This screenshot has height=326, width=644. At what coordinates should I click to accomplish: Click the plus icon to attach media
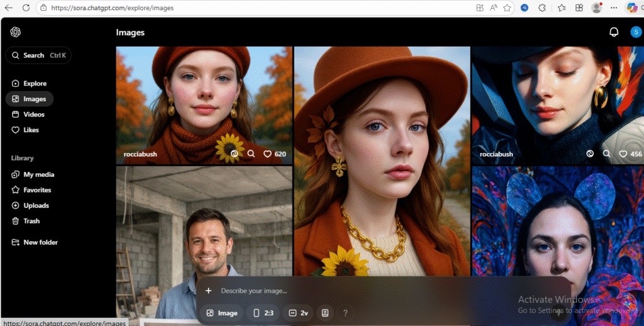point(209,291)
